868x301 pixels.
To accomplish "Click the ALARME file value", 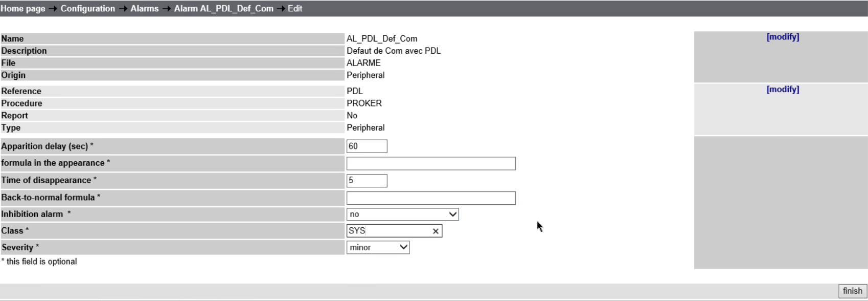I will pos(363,63).
